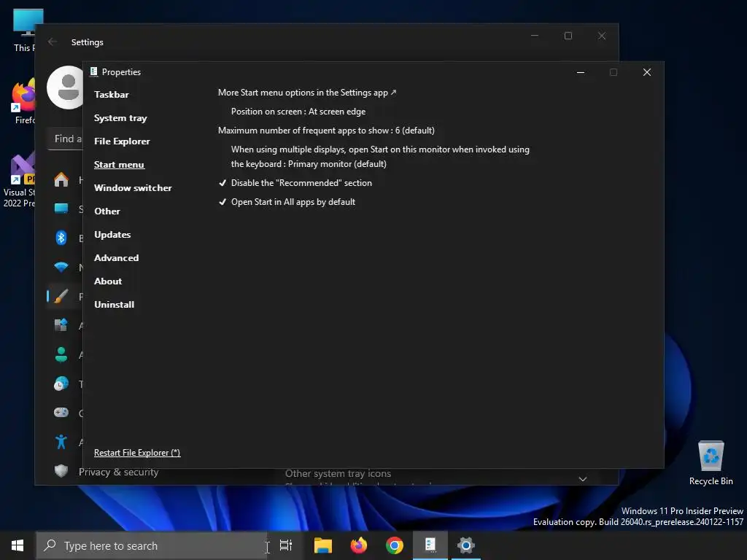The height and width of the screenshot is (560, 747).
Task: Click taskbar Type here to search box
Action: [152, 545]
